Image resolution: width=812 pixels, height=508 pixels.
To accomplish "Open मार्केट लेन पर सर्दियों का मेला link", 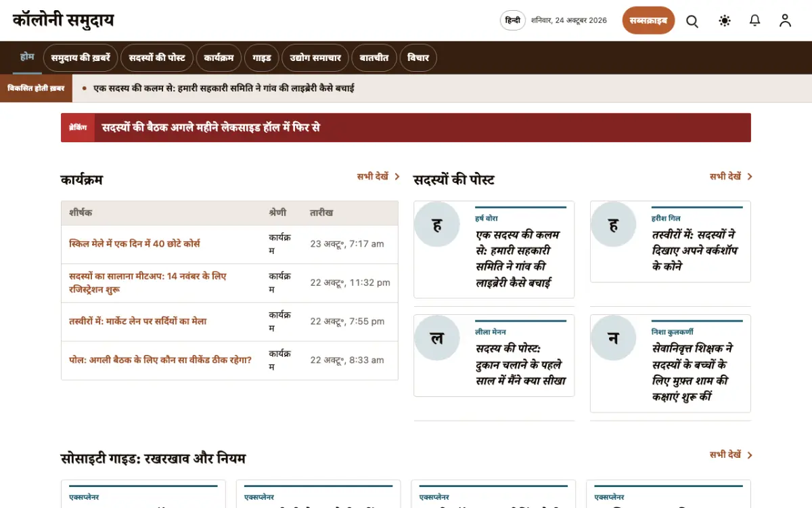I will tap(138, 321).
